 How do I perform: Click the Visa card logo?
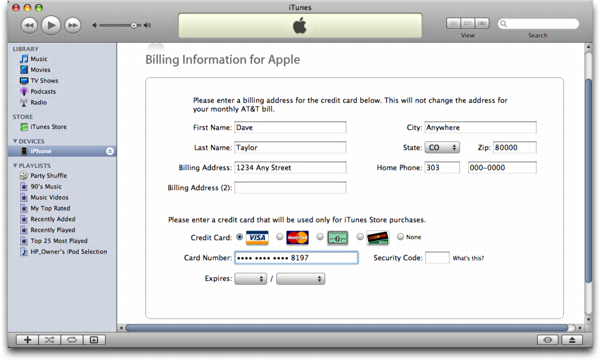(257, 238)
